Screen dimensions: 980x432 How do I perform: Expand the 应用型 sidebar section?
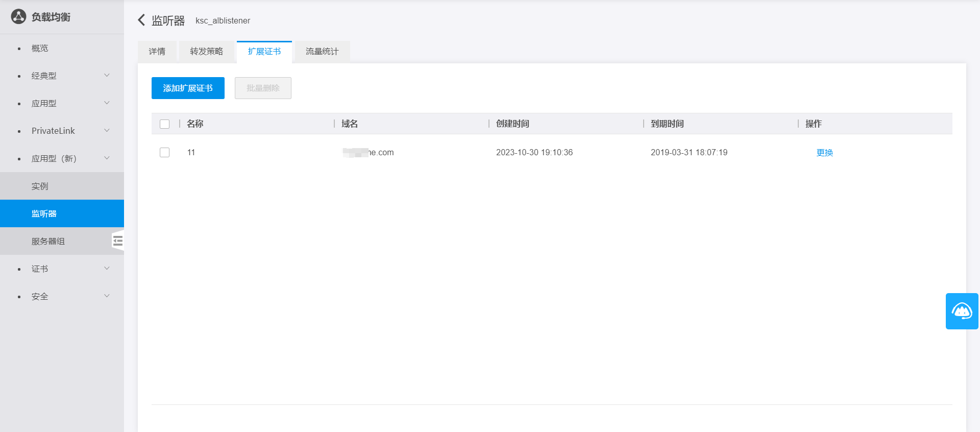[x=61, y=103]
